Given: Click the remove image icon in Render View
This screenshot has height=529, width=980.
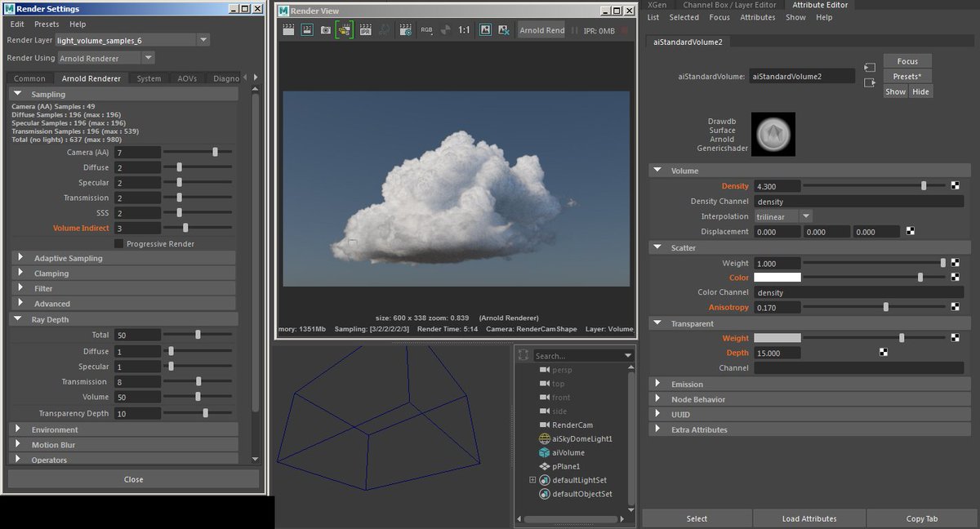Looking at the screenshot, I should click(505, 30).
